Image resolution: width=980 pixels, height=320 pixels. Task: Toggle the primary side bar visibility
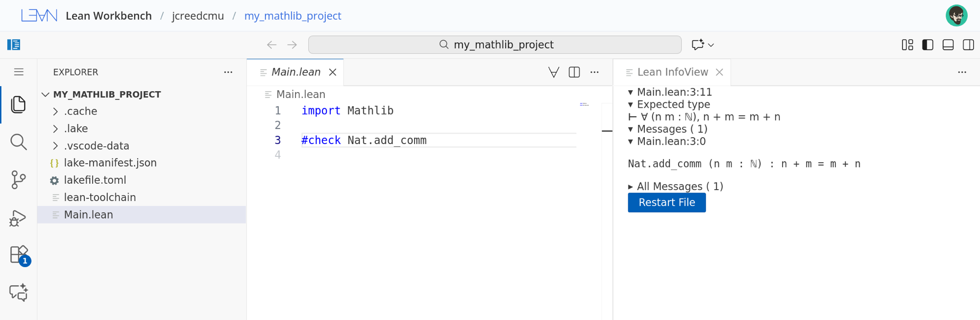(x=928, y=45)
